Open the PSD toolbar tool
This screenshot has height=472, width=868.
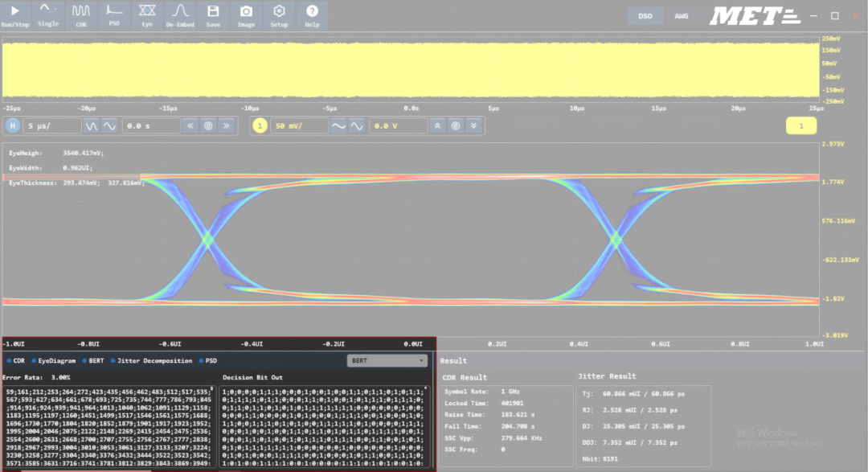click(114, 15)
